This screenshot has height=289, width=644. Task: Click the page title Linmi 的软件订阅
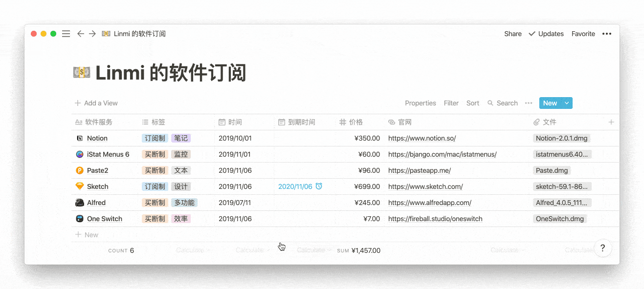171,73
